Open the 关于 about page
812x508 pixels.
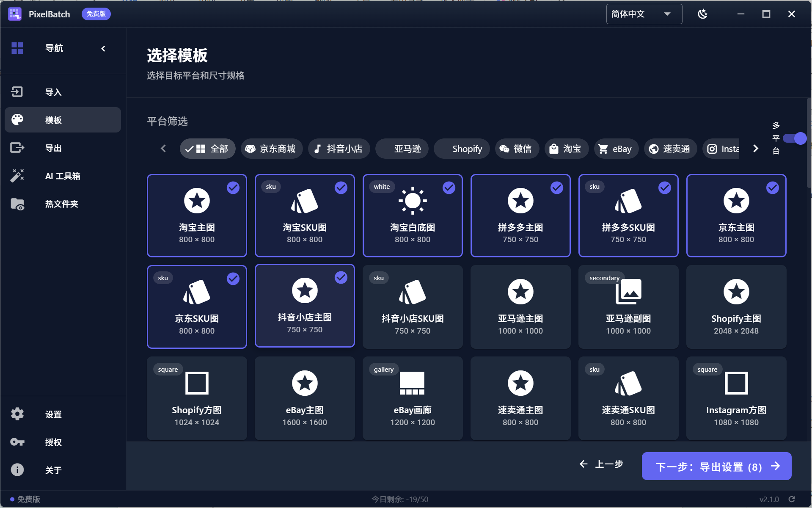click(63, 470)
